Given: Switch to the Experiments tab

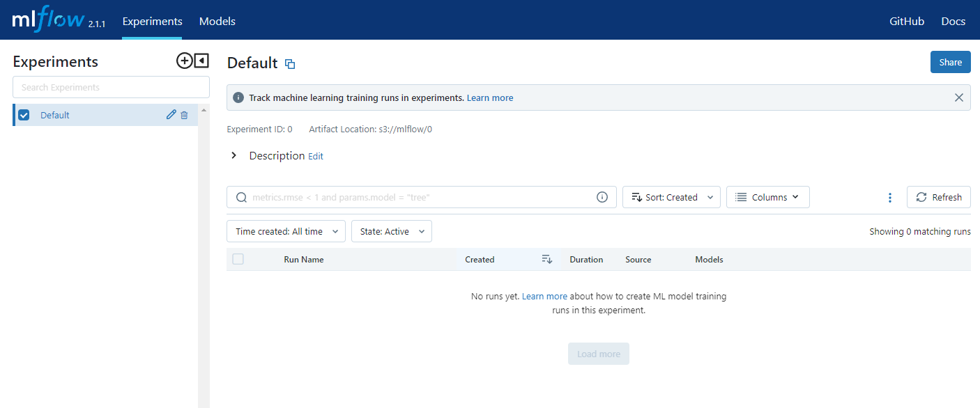Looking at the screenshot, I should coord(152,21).
